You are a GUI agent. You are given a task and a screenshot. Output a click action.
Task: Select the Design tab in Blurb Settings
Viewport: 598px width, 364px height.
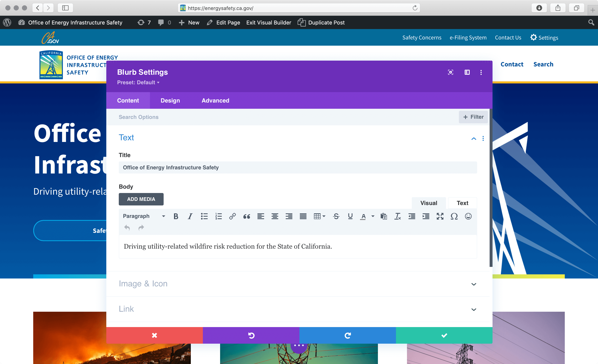(170, 100)
